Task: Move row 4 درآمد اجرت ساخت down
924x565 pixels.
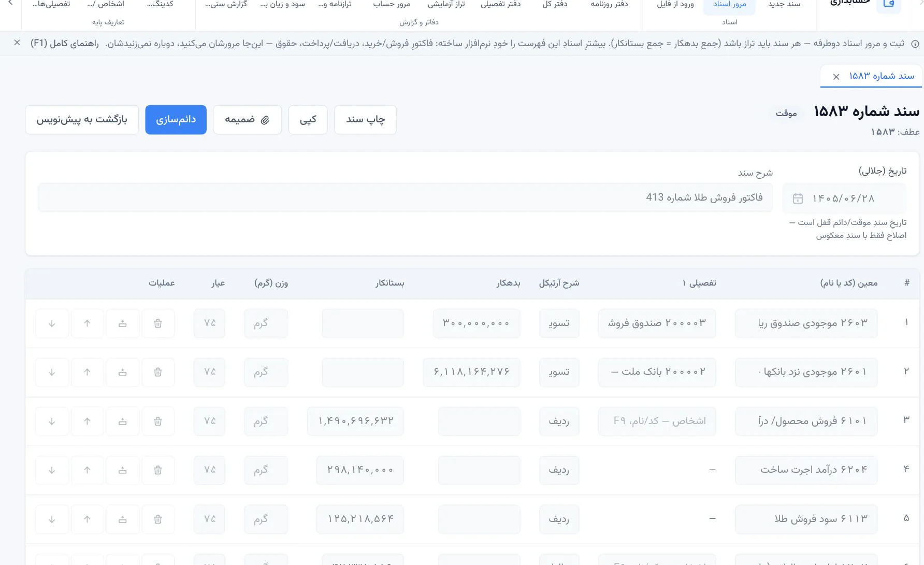Action: coord(52,470)
